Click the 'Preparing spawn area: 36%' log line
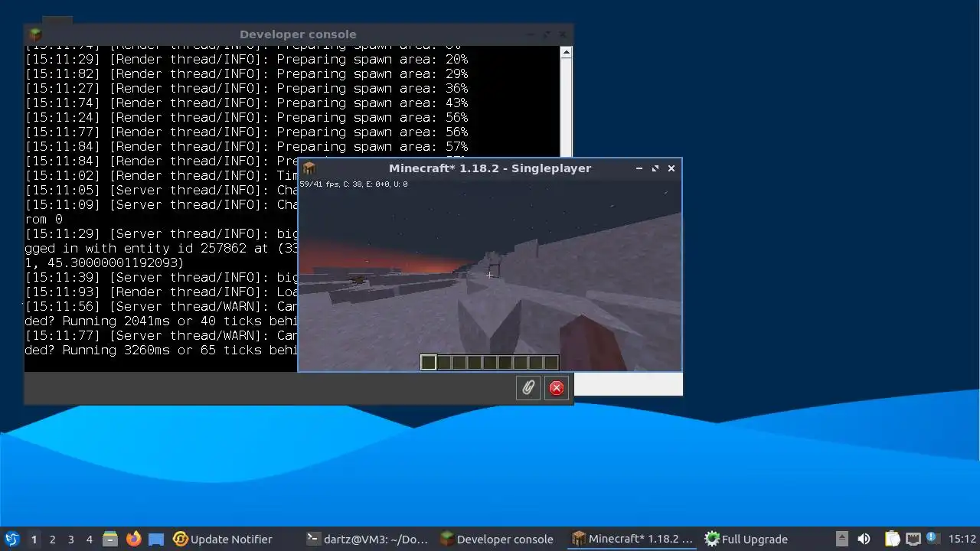The image size is (980, 551). coord(247,89)
